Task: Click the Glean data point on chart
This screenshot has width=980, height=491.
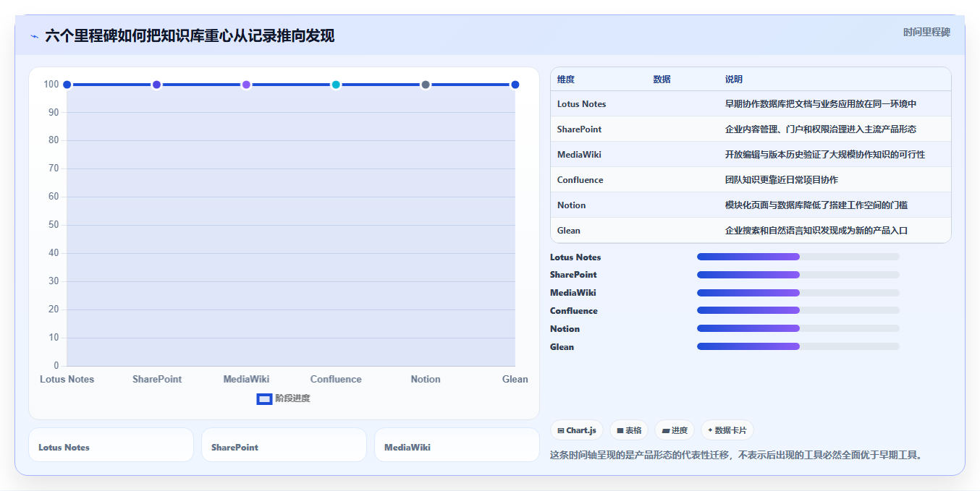Action: tap(515, 85)
